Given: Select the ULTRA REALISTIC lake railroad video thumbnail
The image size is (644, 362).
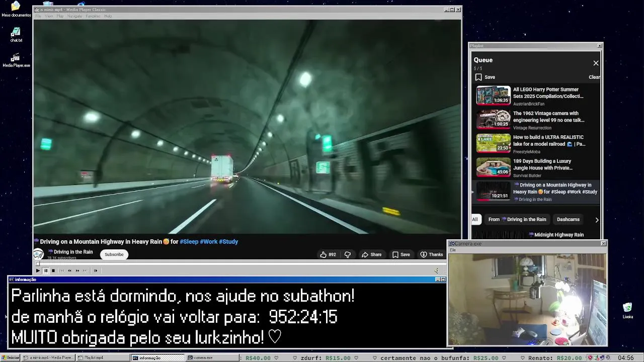Looking at the screenshot, I should pyautogui.click(x=493, y=143).
